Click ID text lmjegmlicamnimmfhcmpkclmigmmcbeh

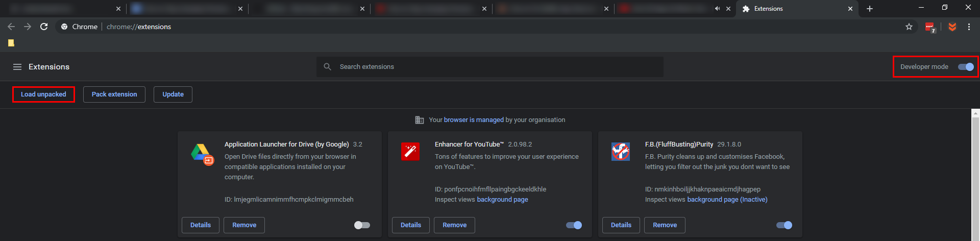[293, 200]
